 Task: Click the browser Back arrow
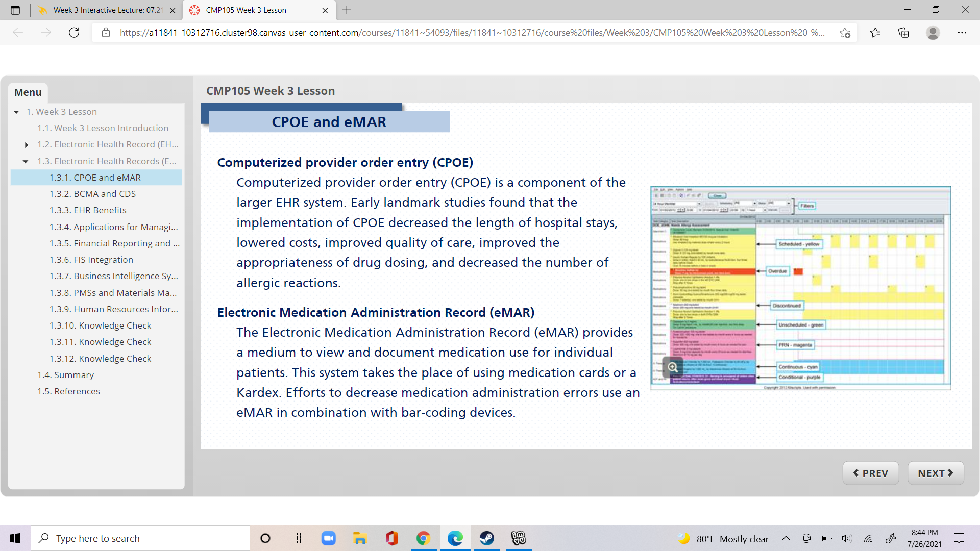point(18,33)
